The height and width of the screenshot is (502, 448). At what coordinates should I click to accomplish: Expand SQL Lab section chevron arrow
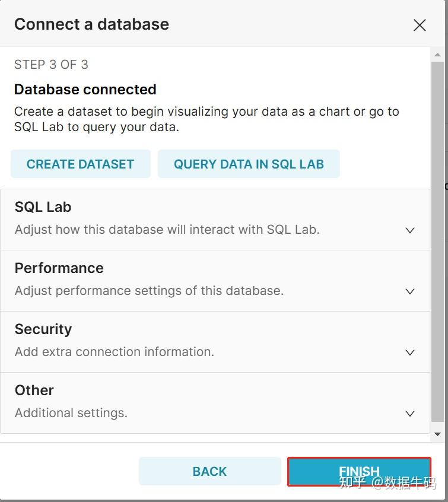(x=409, y=230)
